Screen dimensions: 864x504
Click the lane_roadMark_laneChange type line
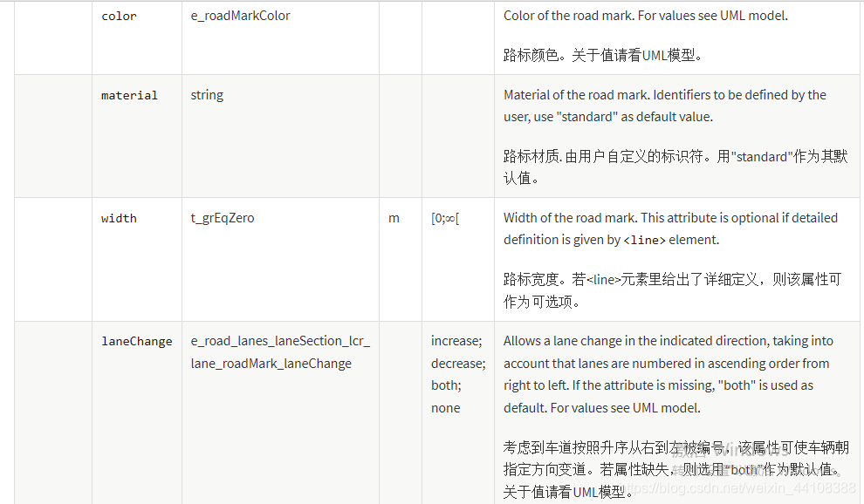[x=271, y=364]
